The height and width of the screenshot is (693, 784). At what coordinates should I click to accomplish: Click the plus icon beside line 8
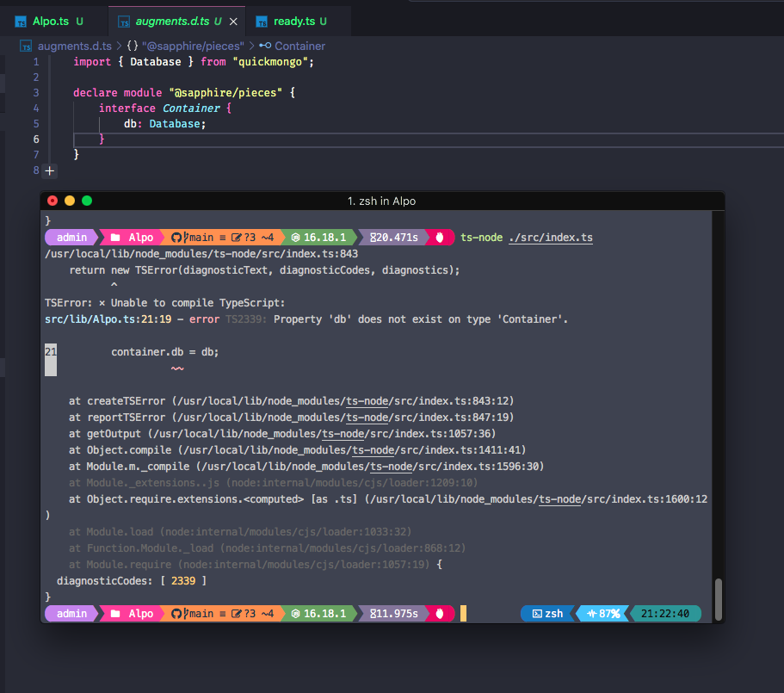pyautogui.click(x=50, y=171)
